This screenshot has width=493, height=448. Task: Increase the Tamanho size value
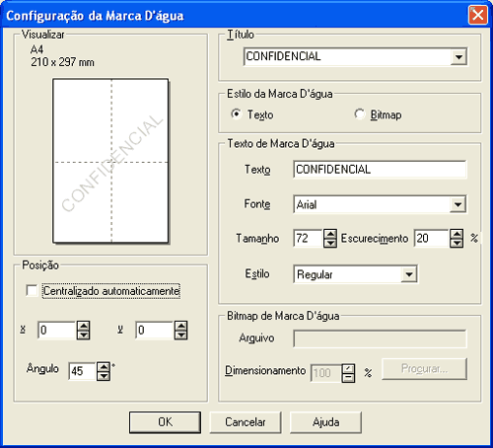pyautogui.click(x=330, y=234)
